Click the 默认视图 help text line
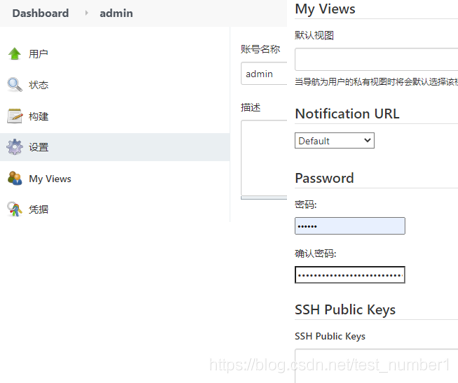The image size is (458, 383). pyautogui.click(x=376, y=82)
